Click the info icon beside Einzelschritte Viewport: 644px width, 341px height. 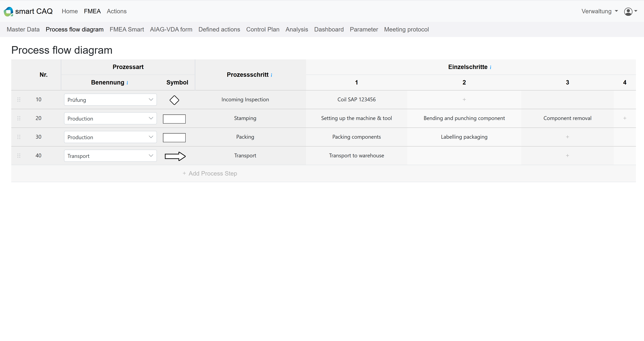(490, 67)
